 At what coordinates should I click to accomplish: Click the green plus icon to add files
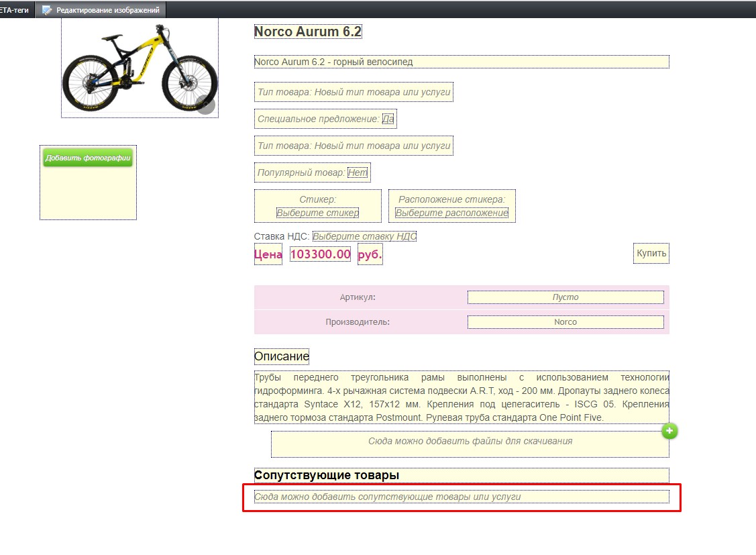(669, 431)
